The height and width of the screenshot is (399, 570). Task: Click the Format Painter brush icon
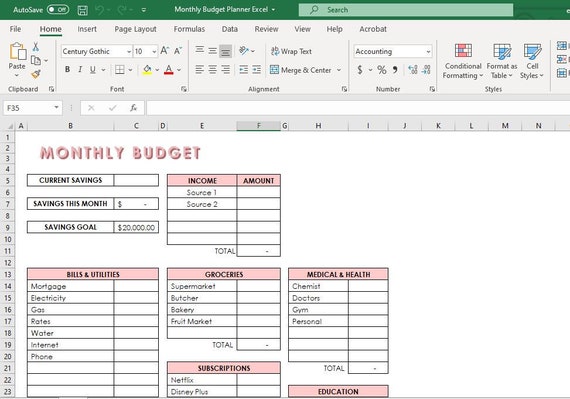tap(36, 74)
